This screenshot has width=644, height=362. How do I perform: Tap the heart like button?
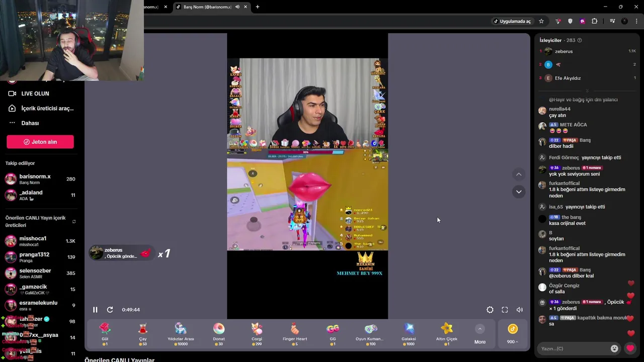point(630,348)
